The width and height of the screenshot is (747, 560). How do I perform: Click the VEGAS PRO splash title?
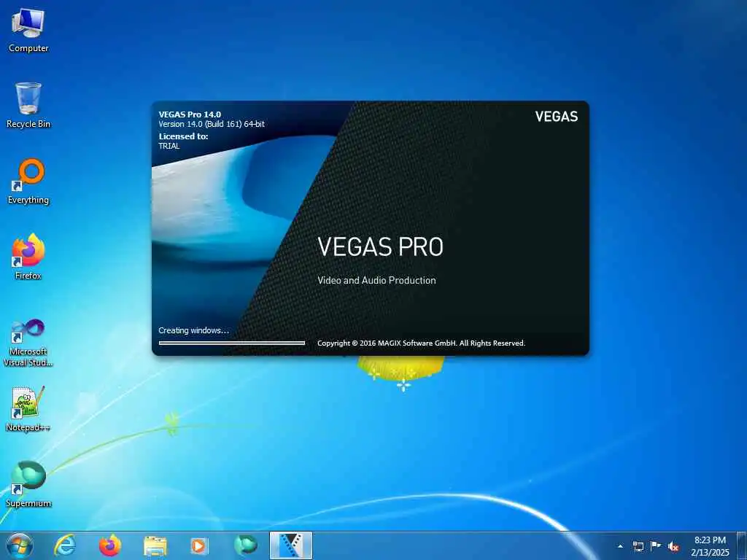pos(380,246)
